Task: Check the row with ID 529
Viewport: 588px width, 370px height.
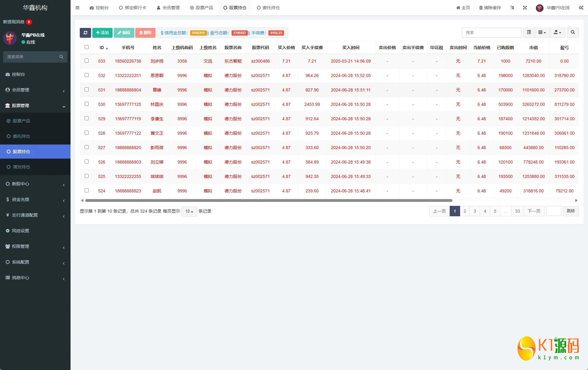Action: [x=86, y=118]
